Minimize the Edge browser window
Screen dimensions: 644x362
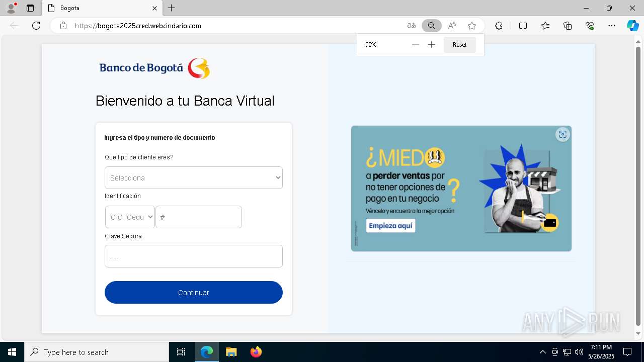click(x=586, y=8)
